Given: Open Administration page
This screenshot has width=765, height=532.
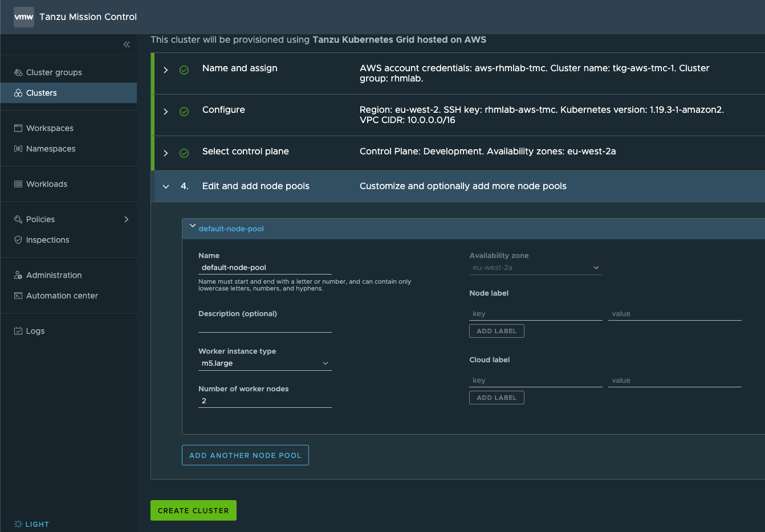Looking at the screenshot, I should pyautogui.click(x=54, y=275).
